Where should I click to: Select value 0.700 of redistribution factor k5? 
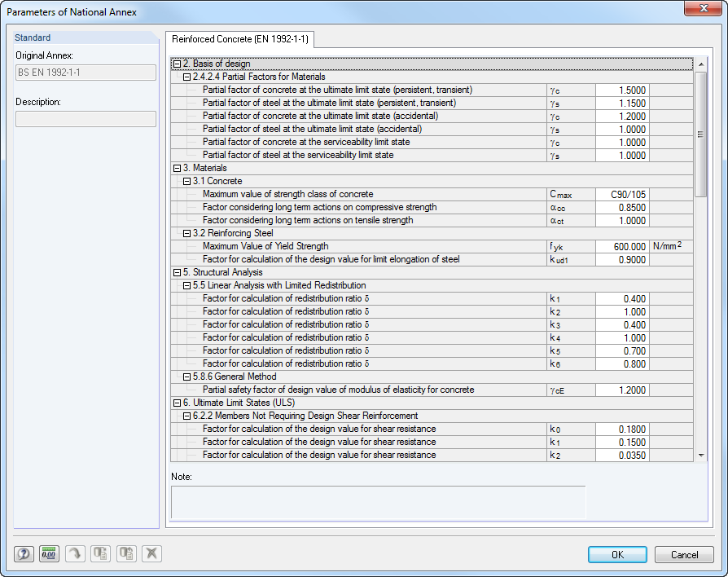click(622, 350)
